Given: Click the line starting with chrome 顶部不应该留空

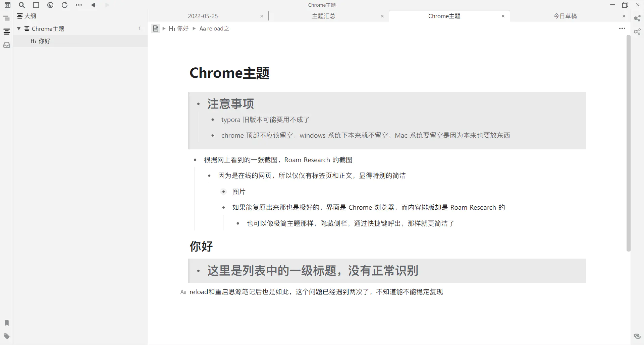Looking at the screenshot, I should click(x=366, y=136).
